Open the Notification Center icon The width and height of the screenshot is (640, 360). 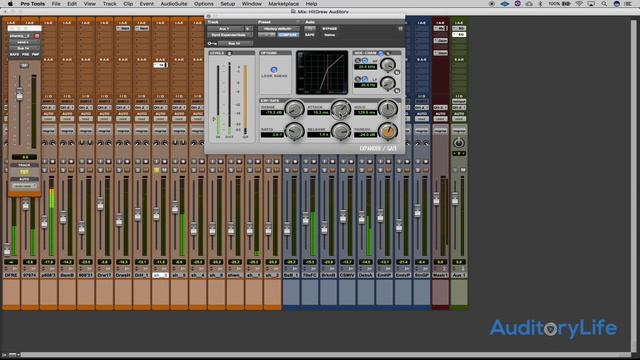click(629, 4)
